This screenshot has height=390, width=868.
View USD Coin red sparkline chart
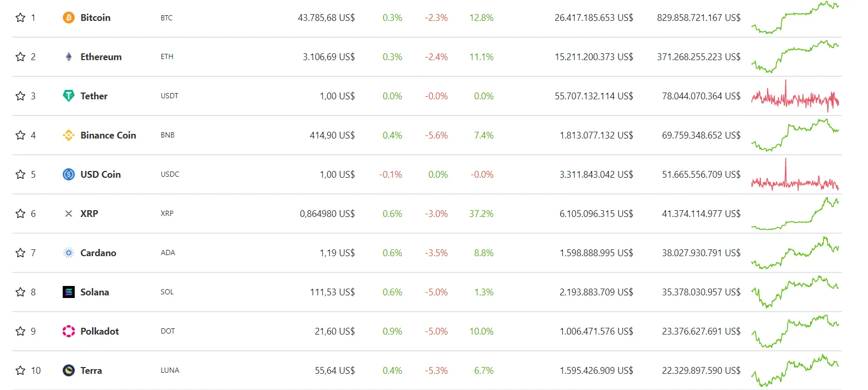pos(795,175)
